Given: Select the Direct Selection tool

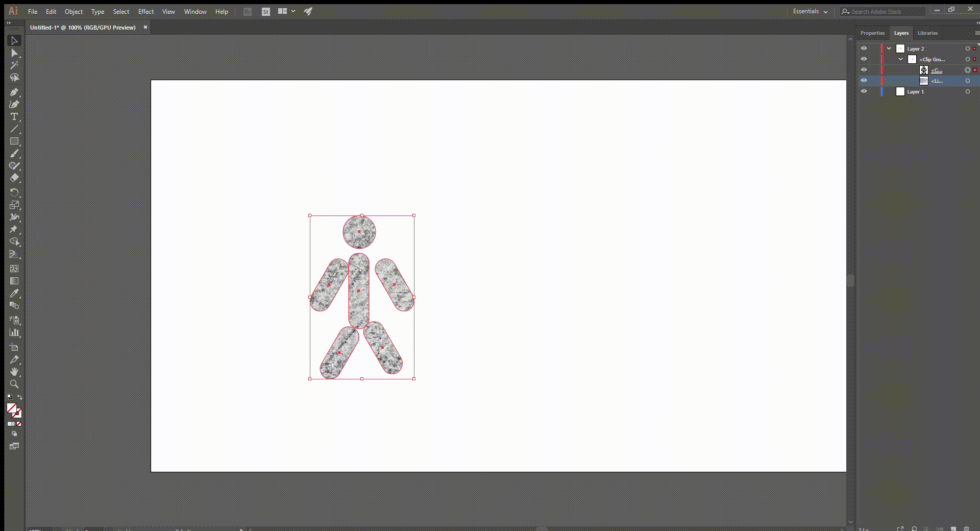Looking at the screenshot, I should click(x=14, y=53).
